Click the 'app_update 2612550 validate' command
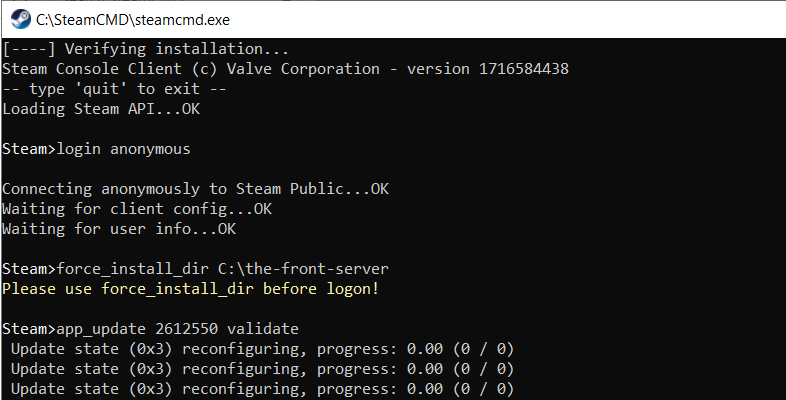786x400 pixels. click(177, 329)
